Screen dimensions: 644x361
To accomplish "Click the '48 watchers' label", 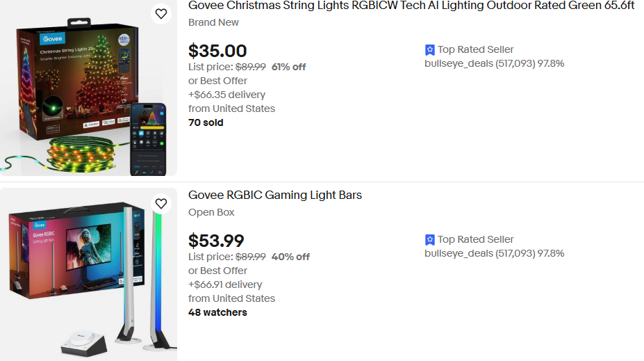I will coord(217,312).
